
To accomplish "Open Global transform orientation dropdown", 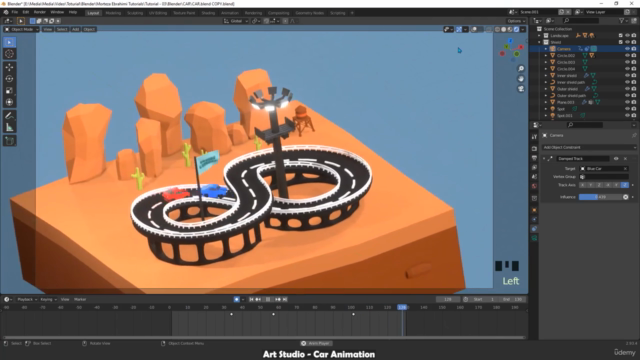I will pyautogui.click(x=236, y=21).
